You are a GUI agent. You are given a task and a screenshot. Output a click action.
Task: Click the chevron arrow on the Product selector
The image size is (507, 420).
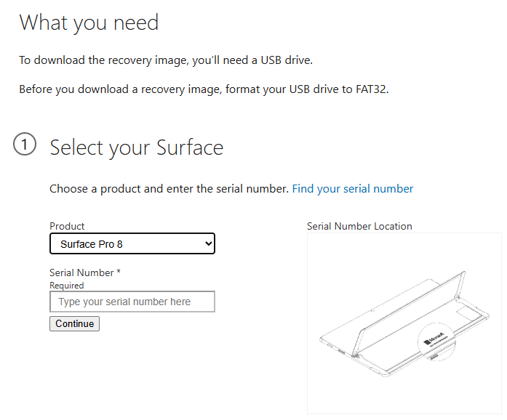point(209,243)
